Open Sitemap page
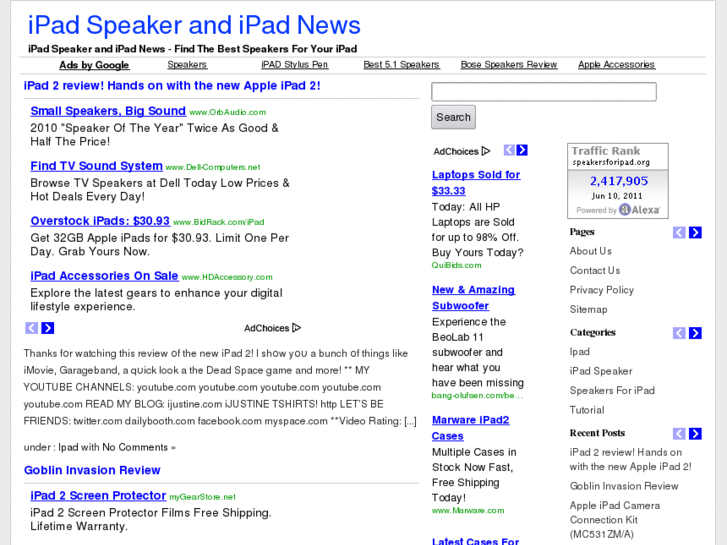This screenshot has width=727, height=545. pos(588,309)
